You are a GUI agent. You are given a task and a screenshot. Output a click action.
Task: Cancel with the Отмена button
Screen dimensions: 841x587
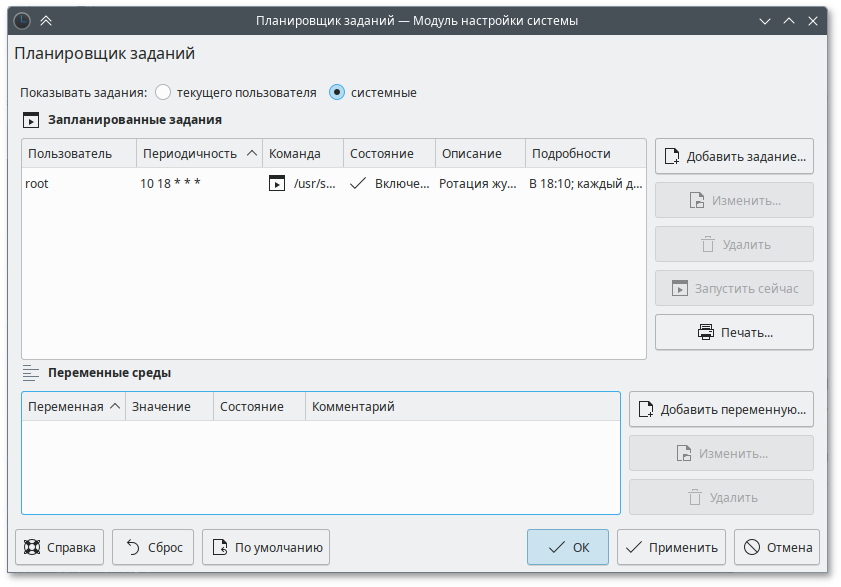pos(777,547)
